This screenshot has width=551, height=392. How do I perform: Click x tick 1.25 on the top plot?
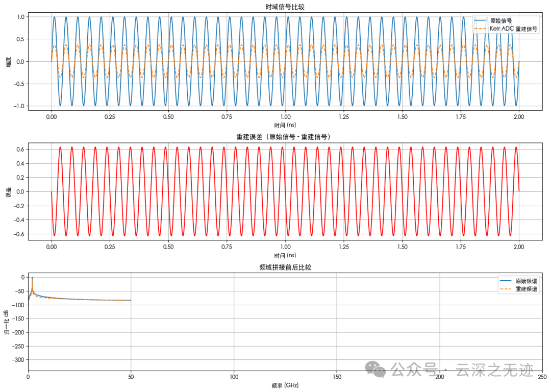click(x=344, y=117)
